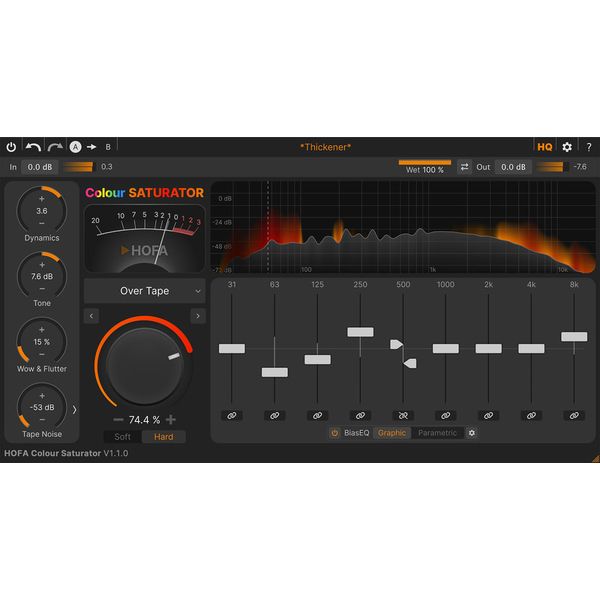Click the 8k band fader handle

(x=574, y=337)
